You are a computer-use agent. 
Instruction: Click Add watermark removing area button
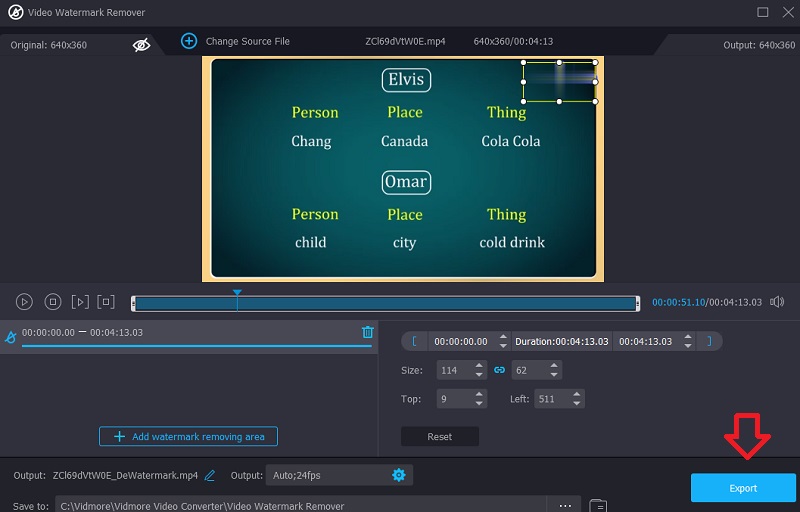[188, 437]
